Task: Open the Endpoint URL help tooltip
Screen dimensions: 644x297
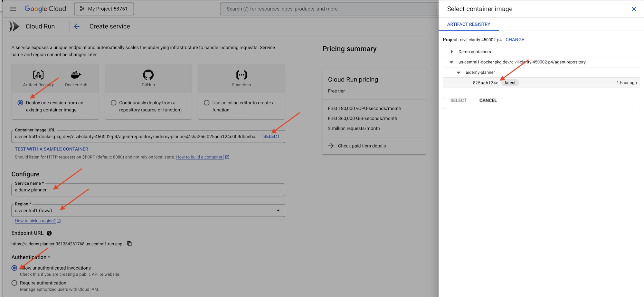Action: (x=49, y=233)
